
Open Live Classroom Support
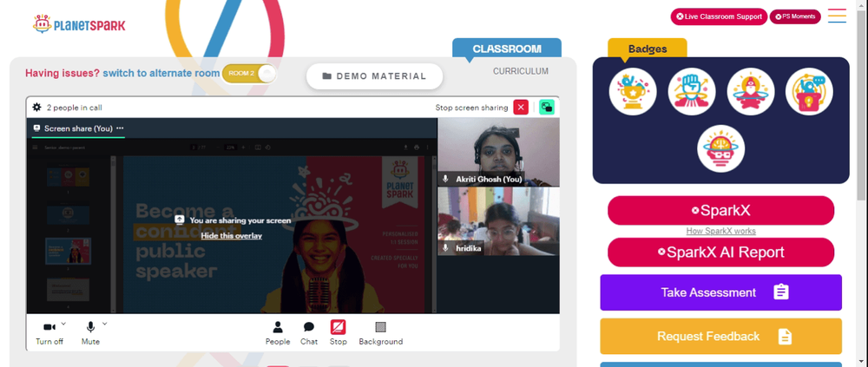(x=719, y=16)
